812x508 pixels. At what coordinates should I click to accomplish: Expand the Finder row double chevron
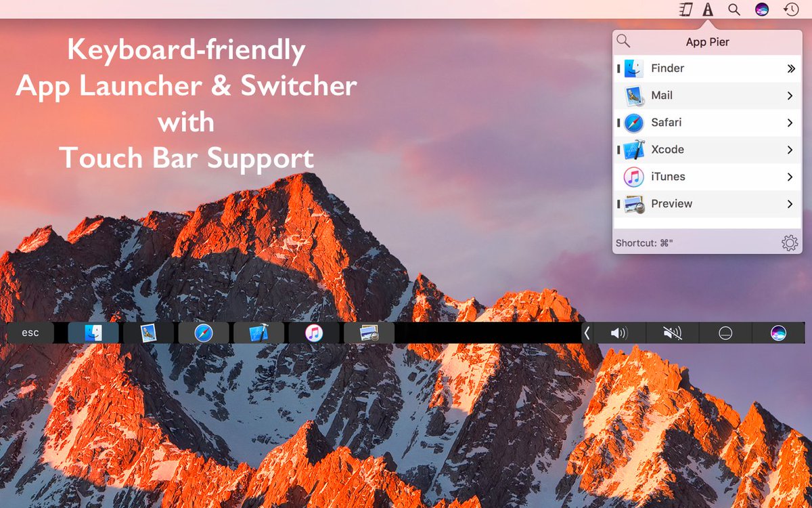[x=790, y=68]
